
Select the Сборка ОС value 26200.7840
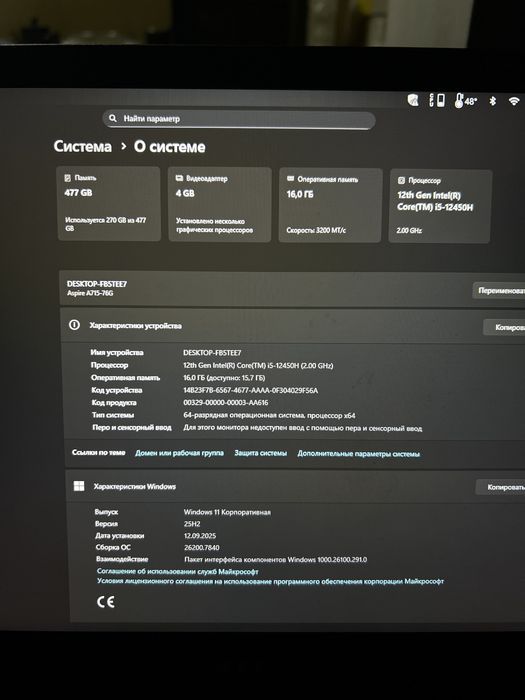pos(202,547)
